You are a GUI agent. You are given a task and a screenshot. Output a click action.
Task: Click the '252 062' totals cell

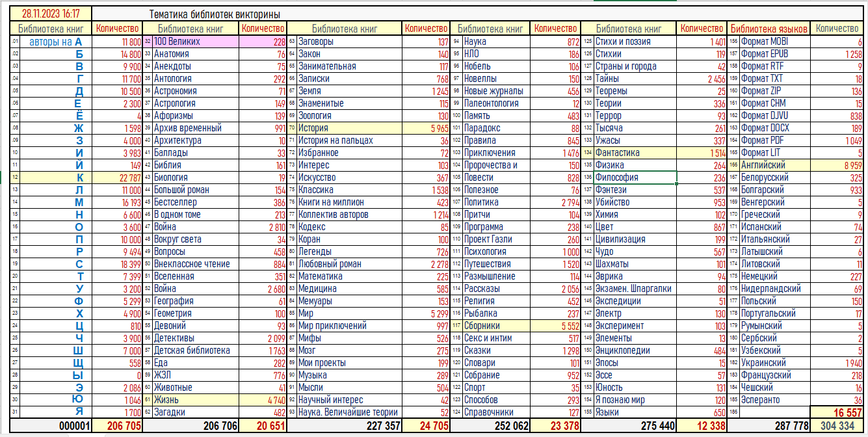[x=491, y=425]
